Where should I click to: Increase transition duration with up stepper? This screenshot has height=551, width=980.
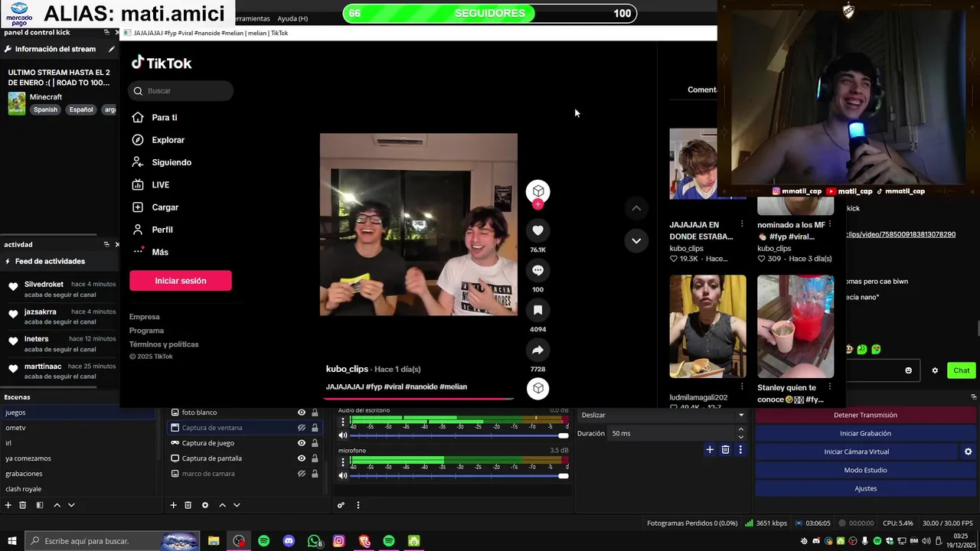click(740, 430)
